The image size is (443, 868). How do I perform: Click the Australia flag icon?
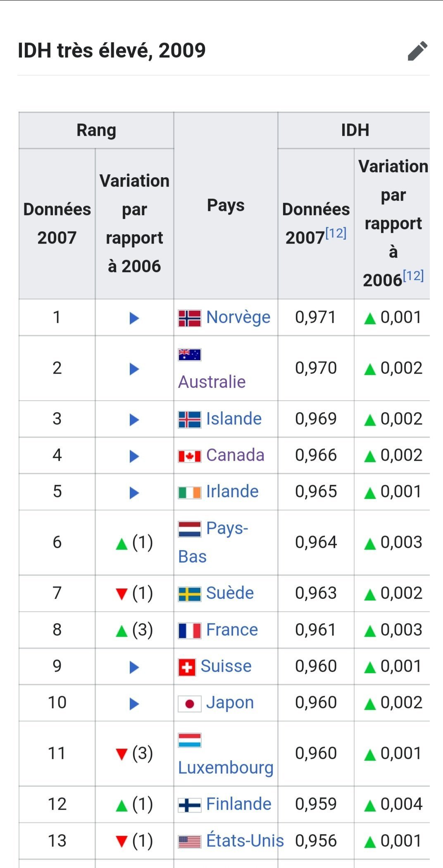pos(190,355)
